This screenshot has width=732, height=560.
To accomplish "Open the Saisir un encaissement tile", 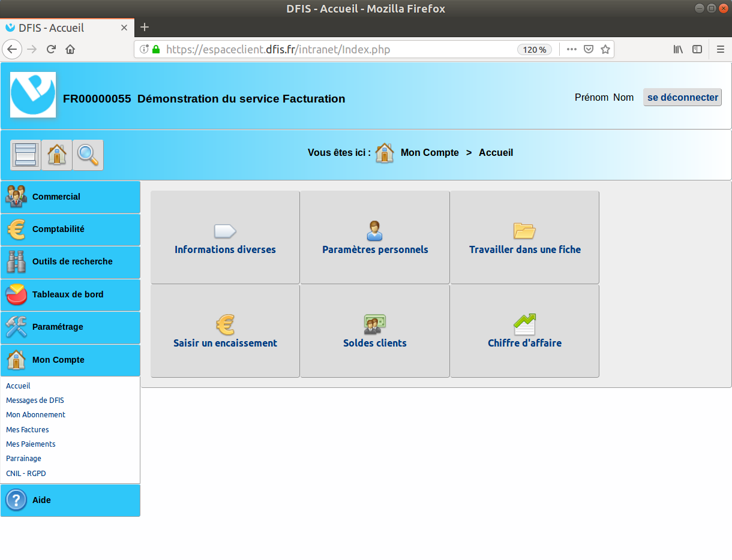I will pyautogui.click(x=225, y=331).
